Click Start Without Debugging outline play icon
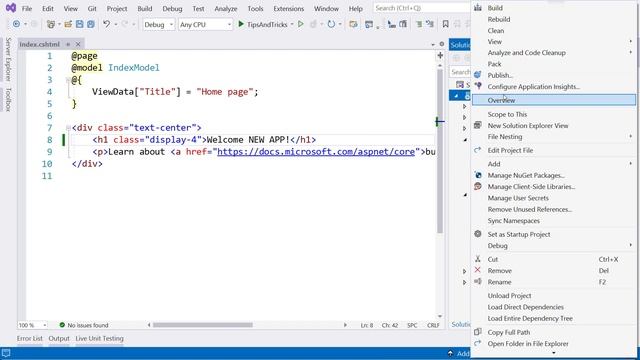The image size is (640, 360). pyautogui.click(x=301, y=24)
